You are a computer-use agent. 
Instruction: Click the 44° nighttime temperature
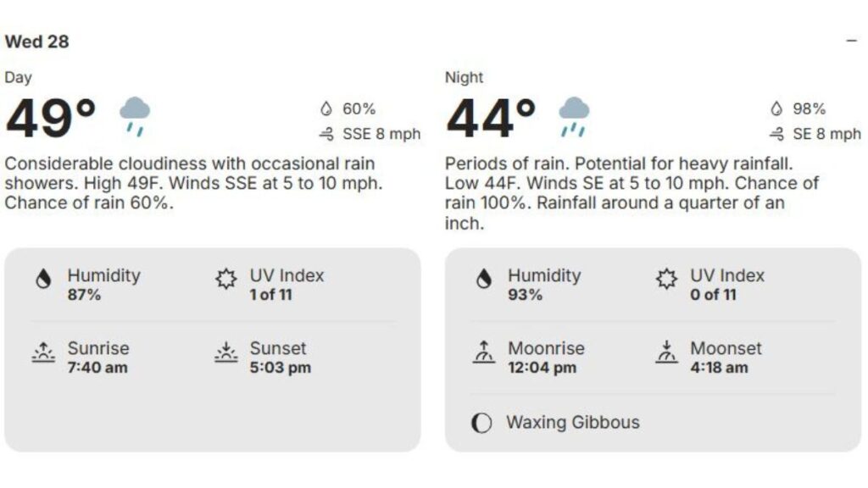[x=490, y=119]
